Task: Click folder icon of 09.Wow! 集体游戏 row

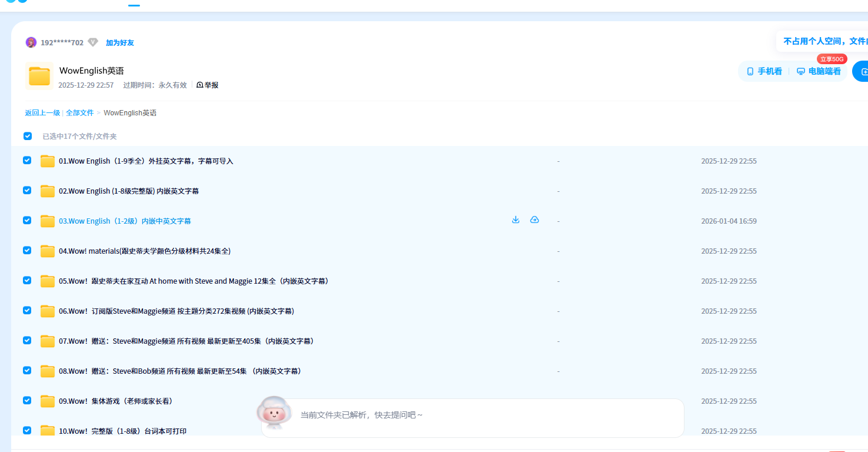Action: [x=48, y=401]
